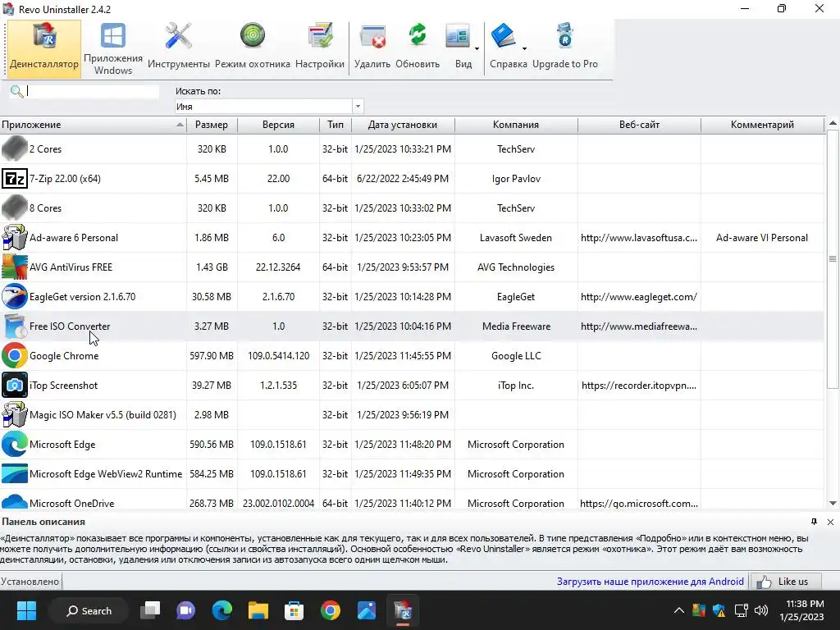840x630 pixels.
Task: Select the 8 Cores app icon
Action: [x=15, y=208]
